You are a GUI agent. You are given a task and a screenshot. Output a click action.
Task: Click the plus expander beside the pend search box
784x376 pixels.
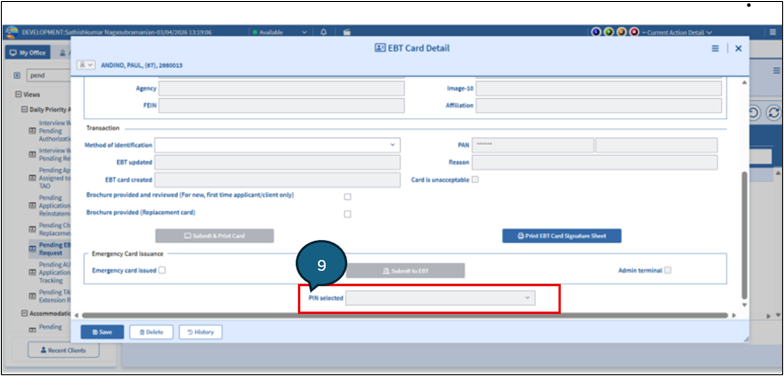(17, 76)
